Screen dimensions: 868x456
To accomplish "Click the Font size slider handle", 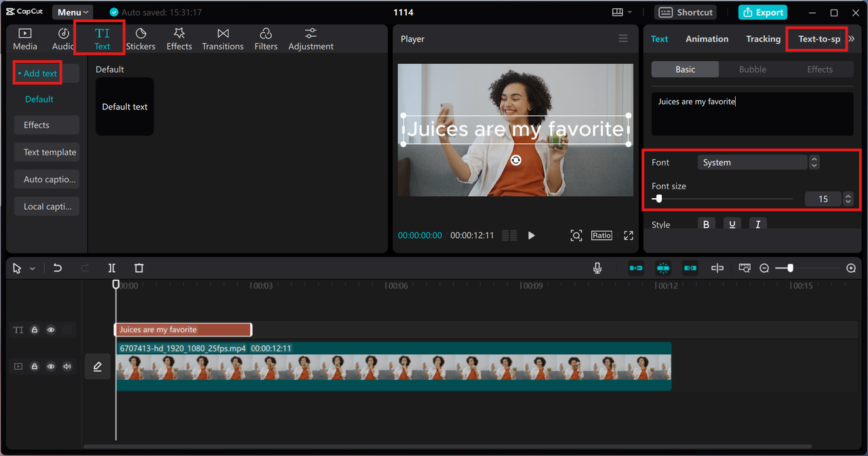I will tap(658, 199).
